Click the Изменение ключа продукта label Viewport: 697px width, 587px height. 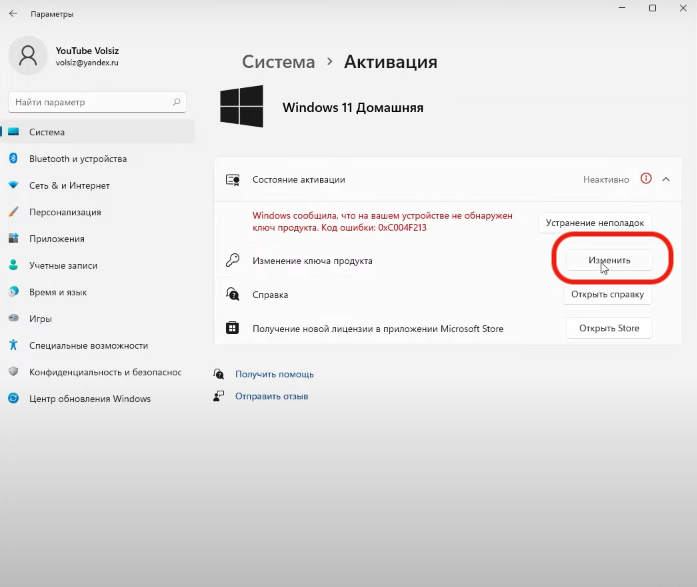click(312, 261)
